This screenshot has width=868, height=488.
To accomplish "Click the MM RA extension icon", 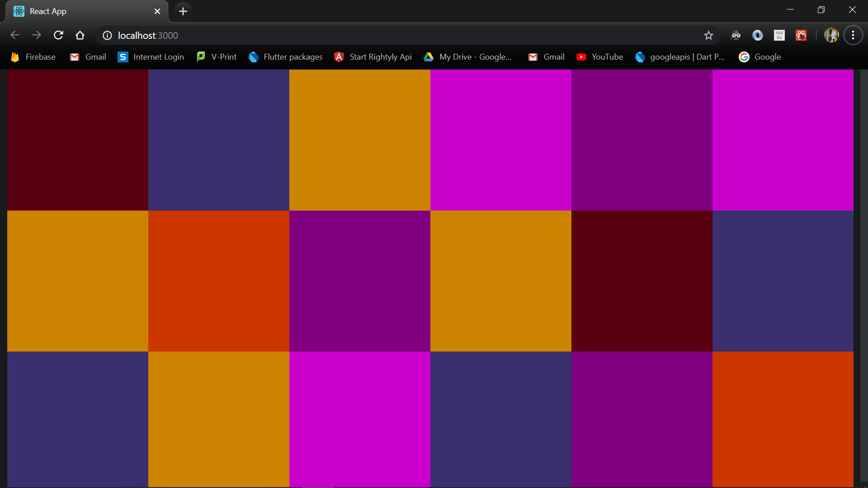I will pyautogui.click(x=779, y=35).
